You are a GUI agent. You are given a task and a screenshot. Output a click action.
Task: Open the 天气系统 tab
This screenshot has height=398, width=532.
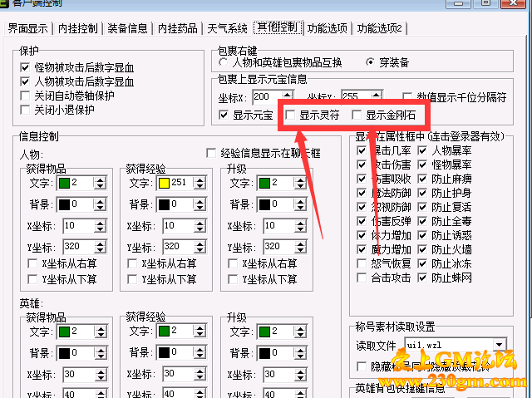[x=227, y=28]
